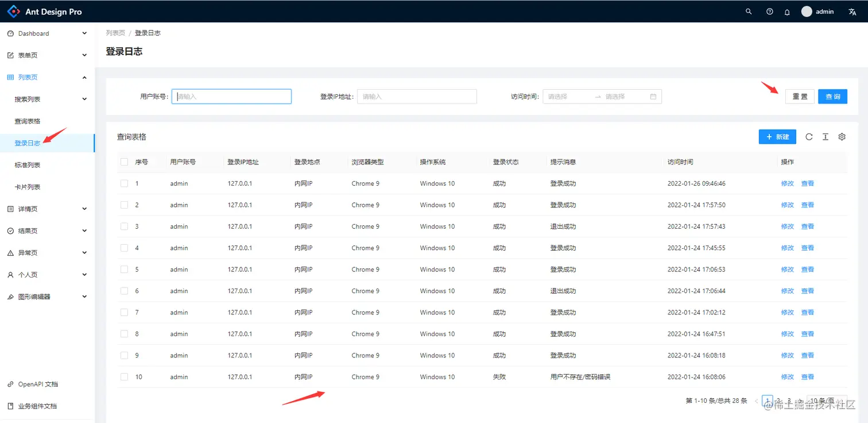Click the OpenAPI 文档 link icon

pos(10,384)
